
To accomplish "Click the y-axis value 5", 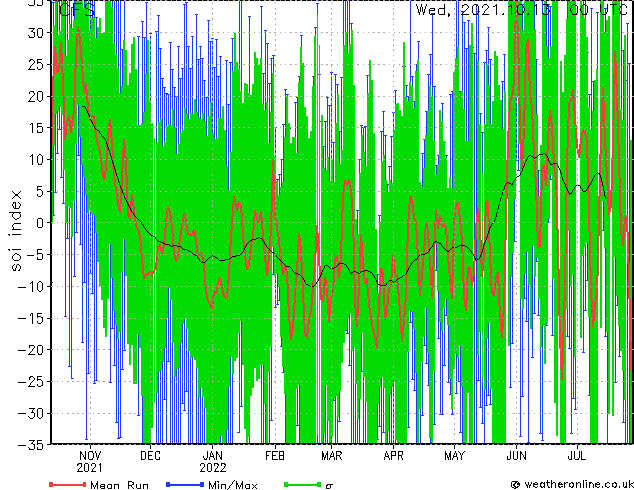I will pyautogui.click(x=40, y=191).
